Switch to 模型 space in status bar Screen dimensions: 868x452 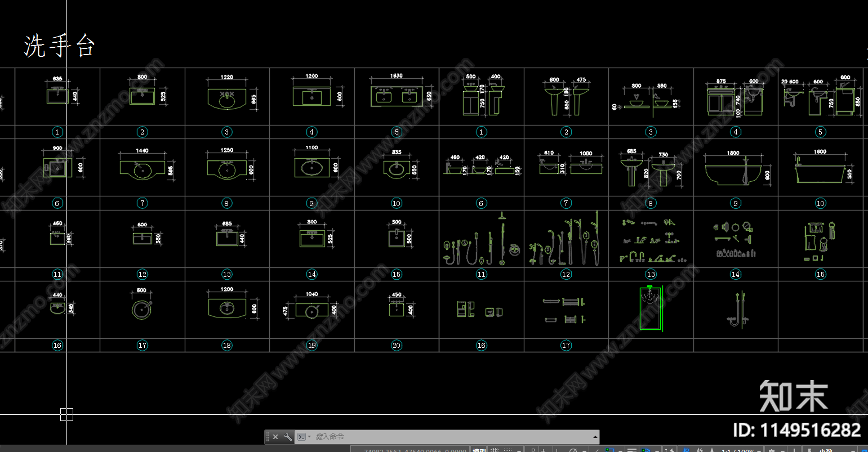pyautogui.click(x=479, y=450)
